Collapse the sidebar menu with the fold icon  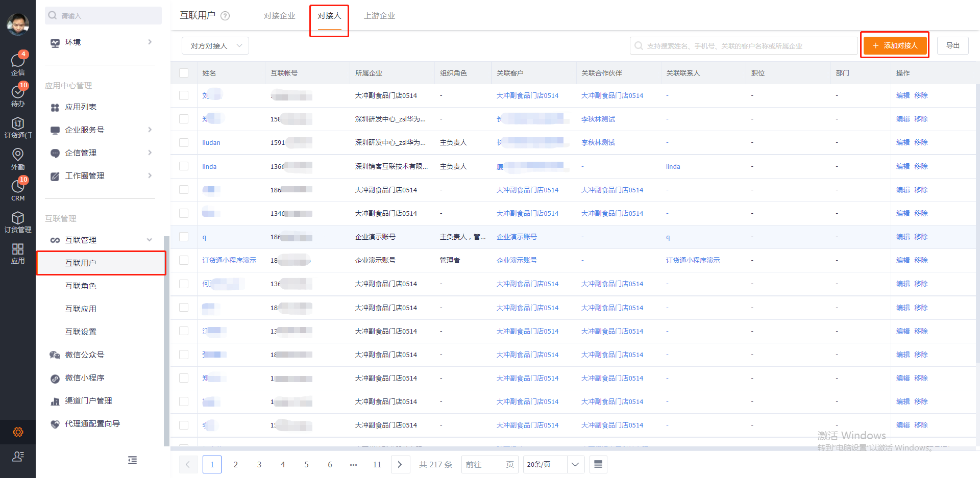[x=132, y=460]
